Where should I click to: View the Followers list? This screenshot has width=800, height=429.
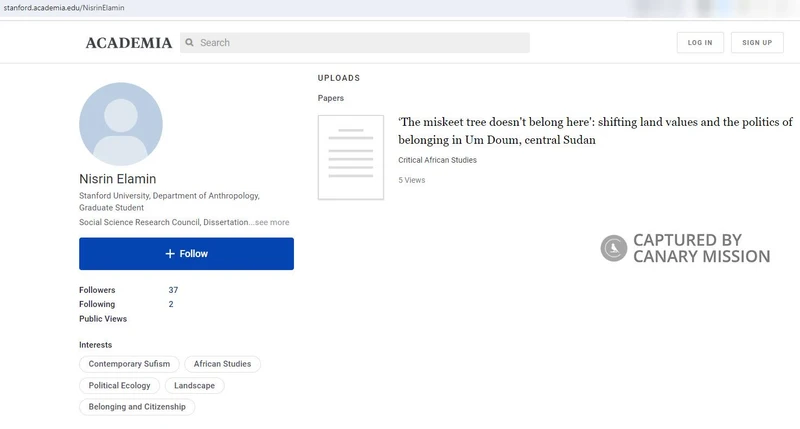[97, 290]
